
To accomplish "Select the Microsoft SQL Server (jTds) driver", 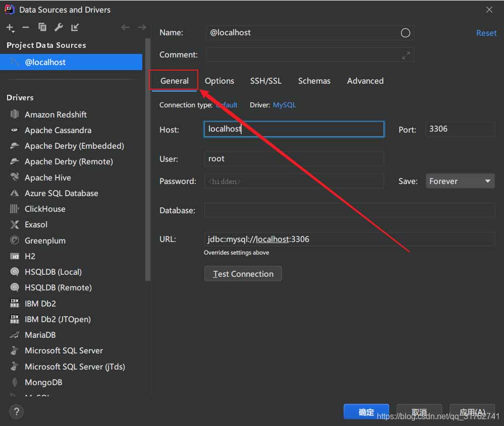I will pos(75,367).
